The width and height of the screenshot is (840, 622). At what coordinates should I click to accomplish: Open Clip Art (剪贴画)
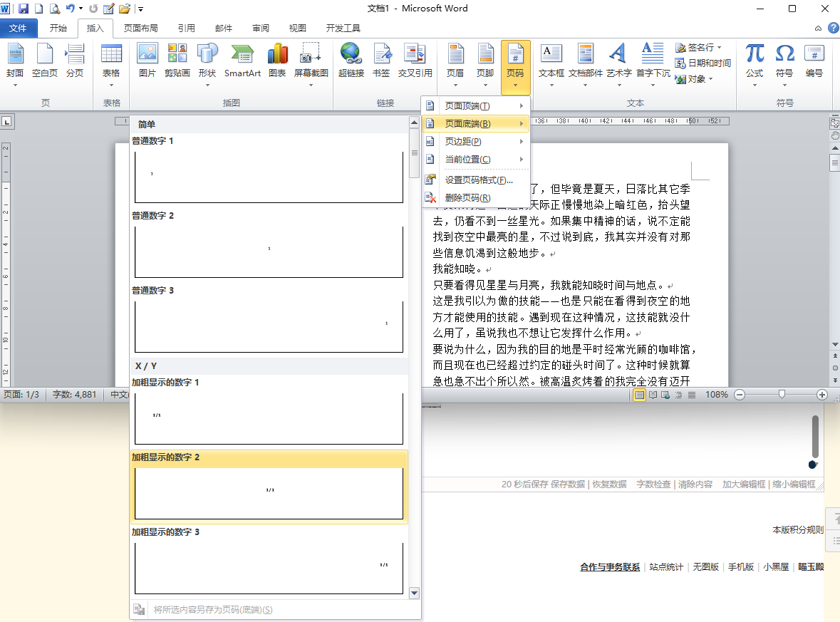pyautogui.click(x=177, y=61)
